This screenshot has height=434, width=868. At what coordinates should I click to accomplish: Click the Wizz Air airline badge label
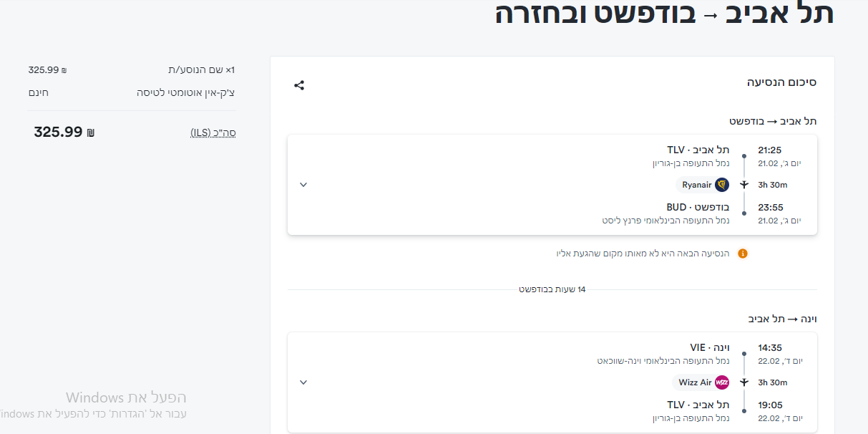tap(695, 382)
